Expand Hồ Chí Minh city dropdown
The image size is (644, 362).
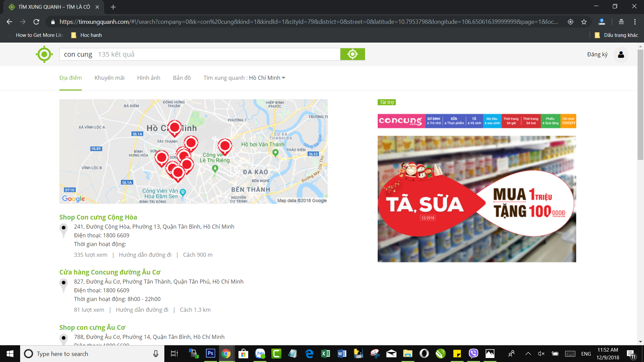pos(267,78)
